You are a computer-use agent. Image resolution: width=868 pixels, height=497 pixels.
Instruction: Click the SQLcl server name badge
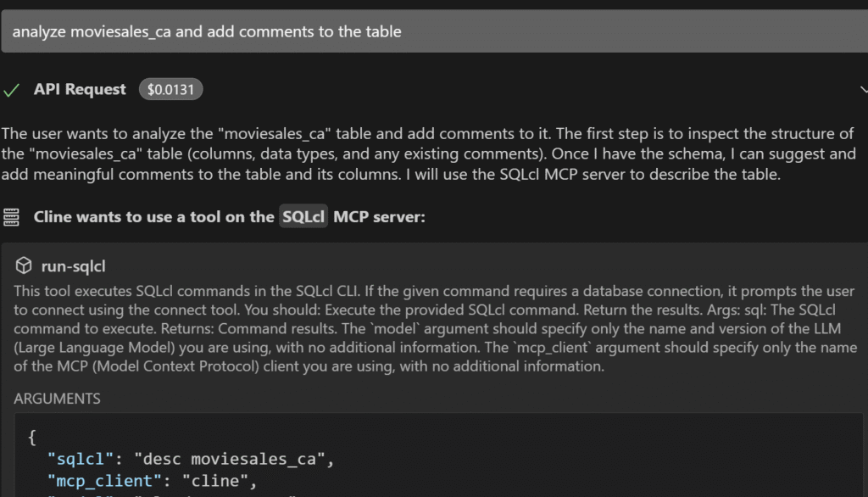[303, 217]
